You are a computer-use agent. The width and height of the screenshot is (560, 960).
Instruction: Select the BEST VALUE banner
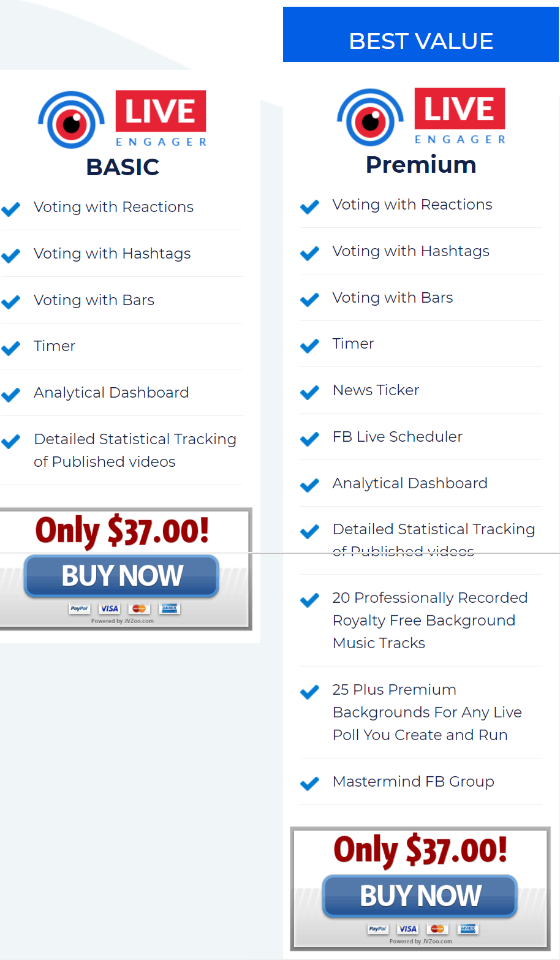click(x=421, y=34)
